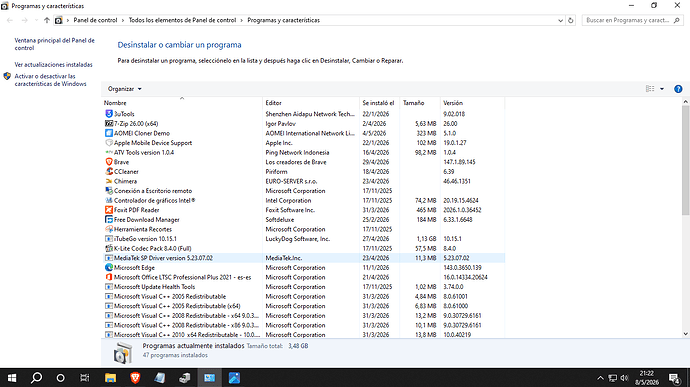
Task: Open File Explorer from the taskbar
Action: [110, 378]
